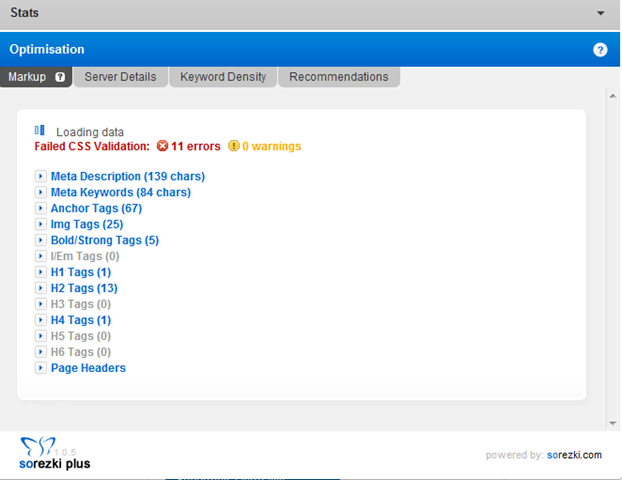The width and height of the screenshot is (622, 480).
Task: Click the I/Em Tags (0) text
Action: coord(85,256)
